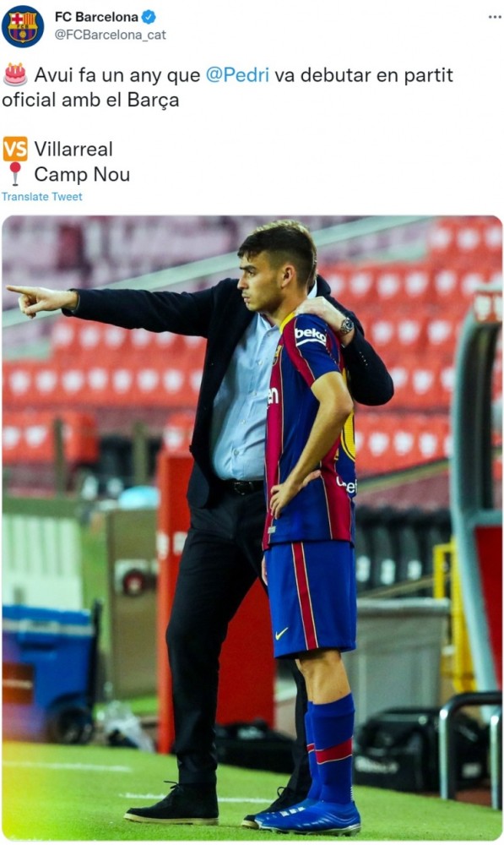Open the FC Barcelona display name
Screen dimensions: 504x845
[x=96, y=17]
